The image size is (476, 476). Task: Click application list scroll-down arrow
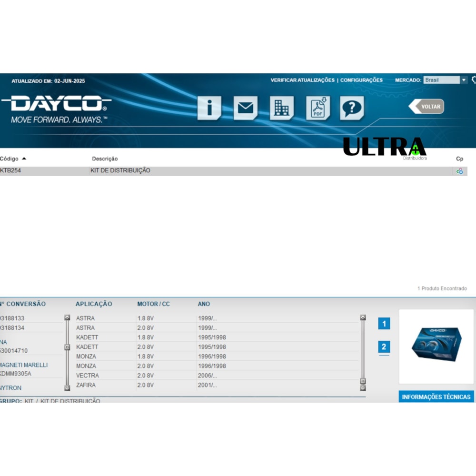[x=363, y=388]
